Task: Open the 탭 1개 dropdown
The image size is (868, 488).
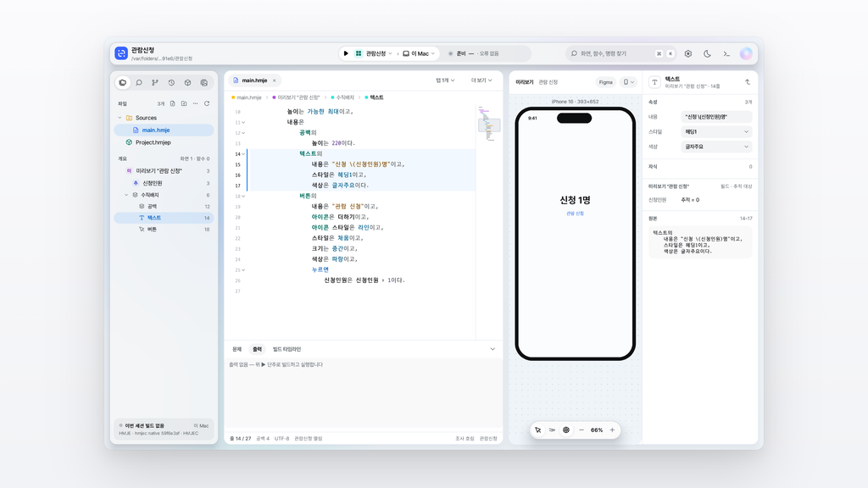Action: pyautogui.click(x=445, y=80)
